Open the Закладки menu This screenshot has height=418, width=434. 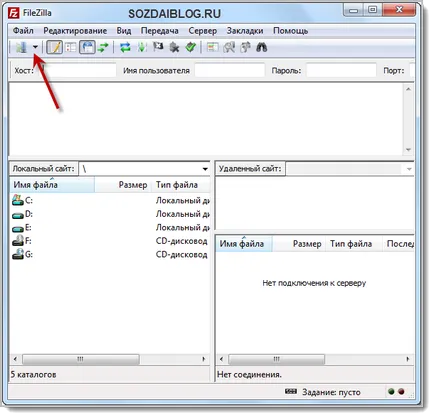click(x=245, y=31)
